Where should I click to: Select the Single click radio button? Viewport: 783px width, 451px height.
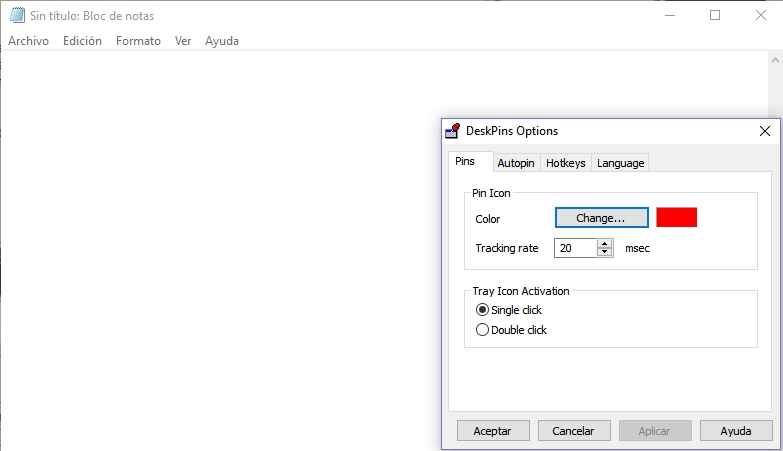point(482,310)
